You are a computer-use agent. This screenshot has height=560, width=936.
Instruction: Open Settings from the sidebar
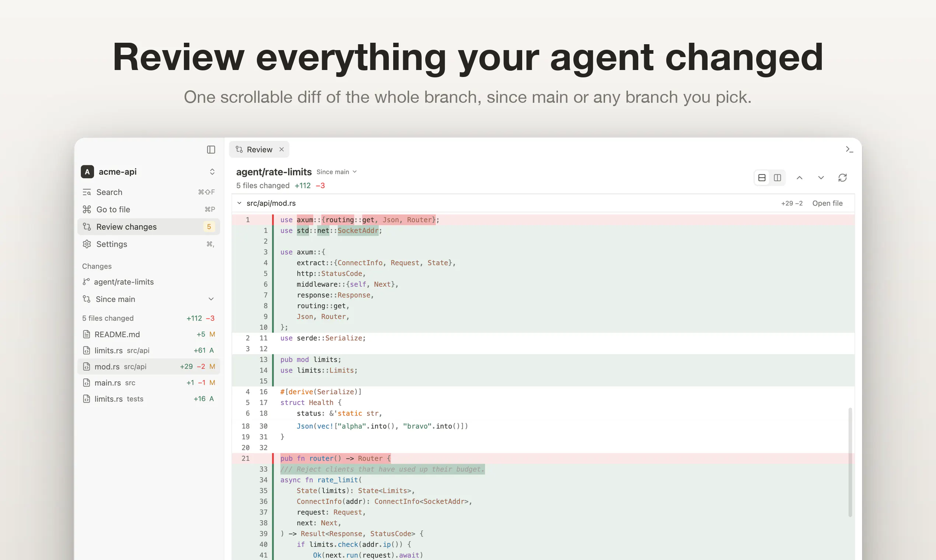click(149, 244)
